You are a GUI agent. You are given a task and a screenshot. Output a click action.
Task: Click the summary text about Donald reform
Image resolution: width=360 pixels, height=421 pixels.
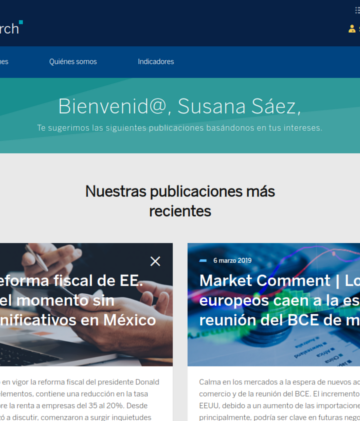tap(80, 399)
